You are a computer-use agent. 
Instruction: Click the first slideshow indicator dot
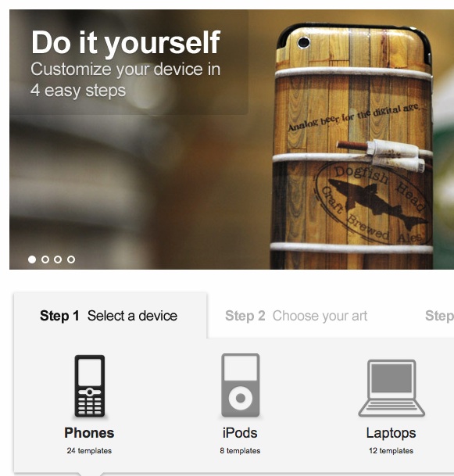pyautogui.click(x=32, y=259)
